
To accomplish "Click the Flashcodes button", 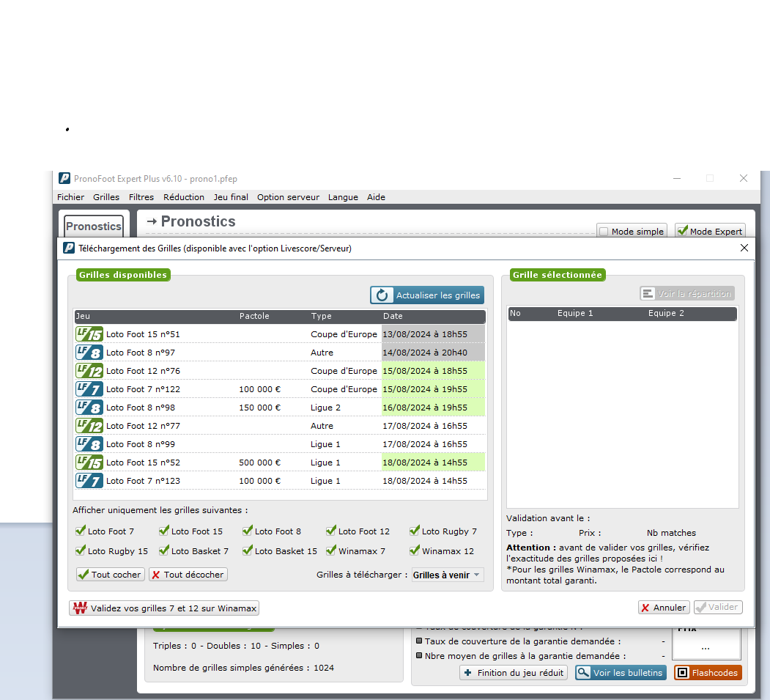I will pyautogui.click(x=708, y=672).
